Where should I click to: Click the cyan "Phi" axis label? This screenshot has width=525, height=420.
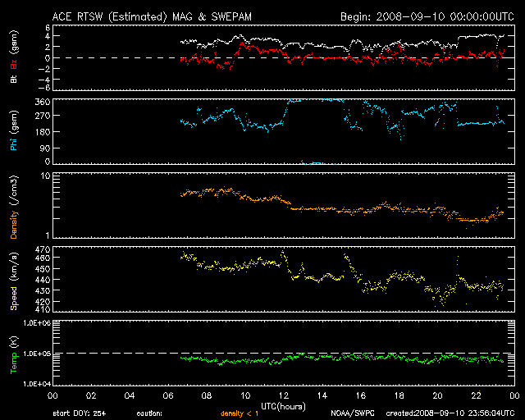coord(14,144)
